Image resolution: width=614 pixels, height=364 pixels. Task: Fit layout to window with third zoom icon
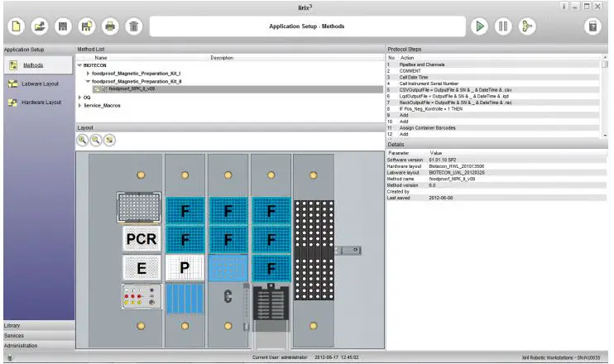pos(109,140)
